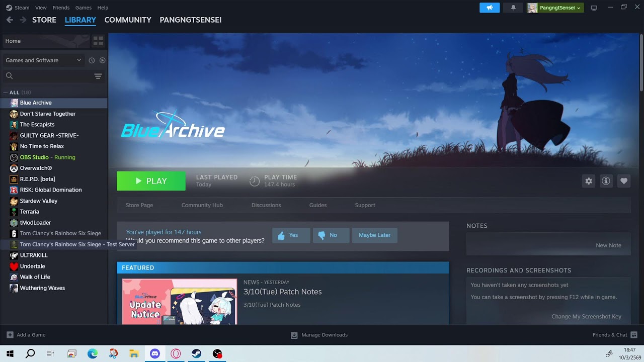The width and height of the screenshot is (644, 362).
Task: Expand the Games and Software dropdown
Action: coord(43,60)
